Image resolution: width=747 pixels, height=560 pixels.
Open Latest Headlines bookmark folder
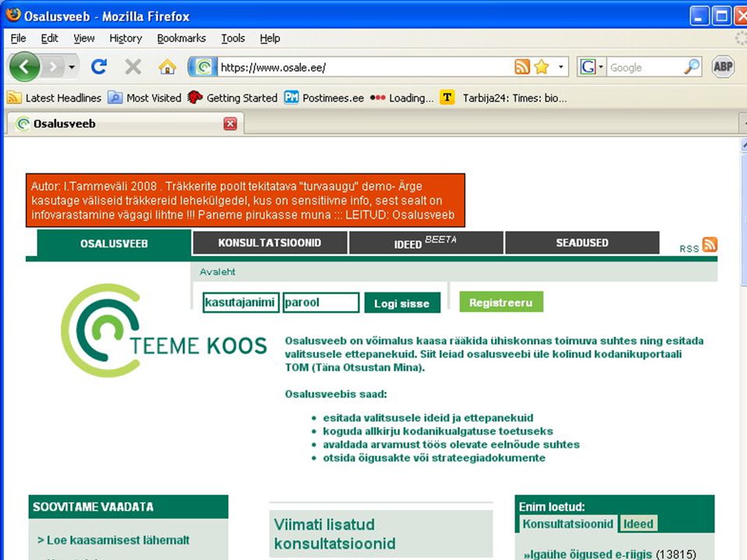coord(54,98)
